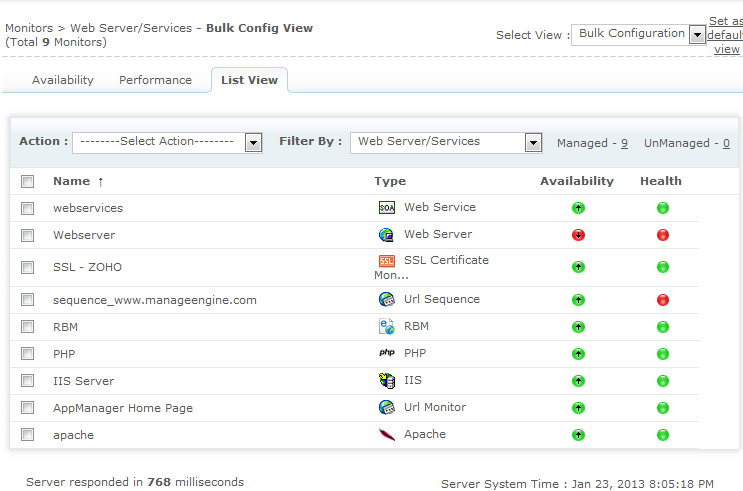Image resolution: width=743 pixels, height=491 pixels.
Task: Click the PHP type icon
Action: point(387,354)
